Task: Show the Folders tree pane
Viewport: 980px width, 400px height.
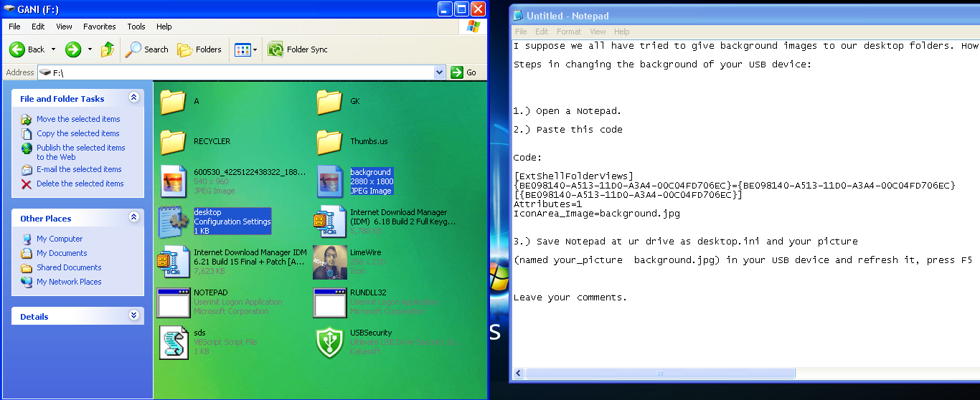Action: tap(199, 49)
